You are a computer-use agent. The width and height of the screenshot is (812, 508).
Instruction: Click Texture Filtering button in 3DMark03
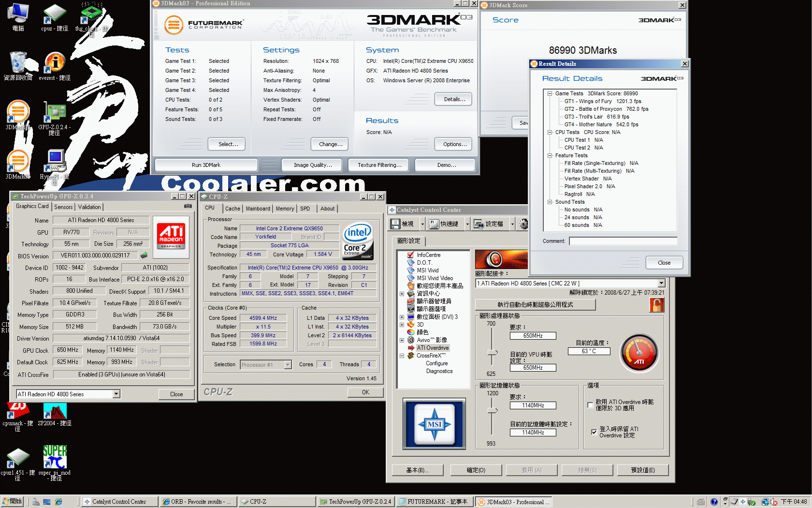tap(379, 165)
